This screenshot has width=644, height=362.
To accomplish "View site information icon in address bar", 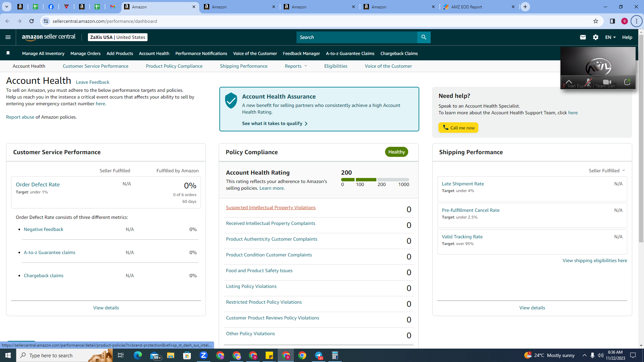I will (x=46, y=21).
